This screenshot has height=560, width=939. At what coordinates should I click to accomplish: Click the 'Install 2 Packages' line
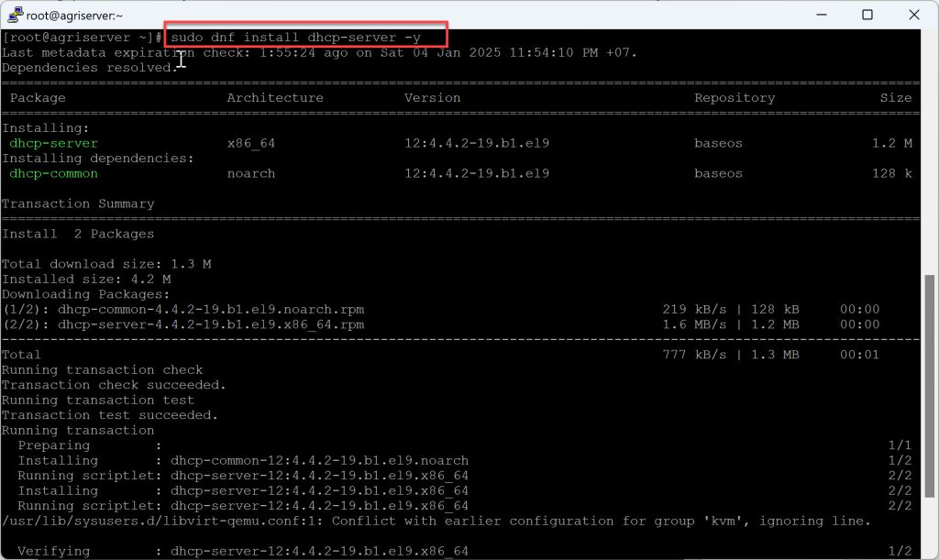point(78,234)
